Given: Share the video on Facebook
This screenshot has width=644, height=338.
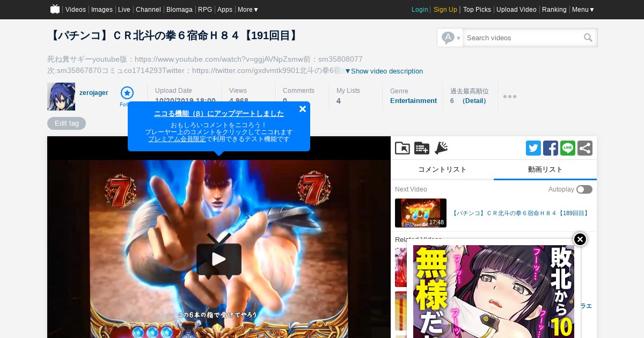Looking at the screenshot, I should pos(551,148).
